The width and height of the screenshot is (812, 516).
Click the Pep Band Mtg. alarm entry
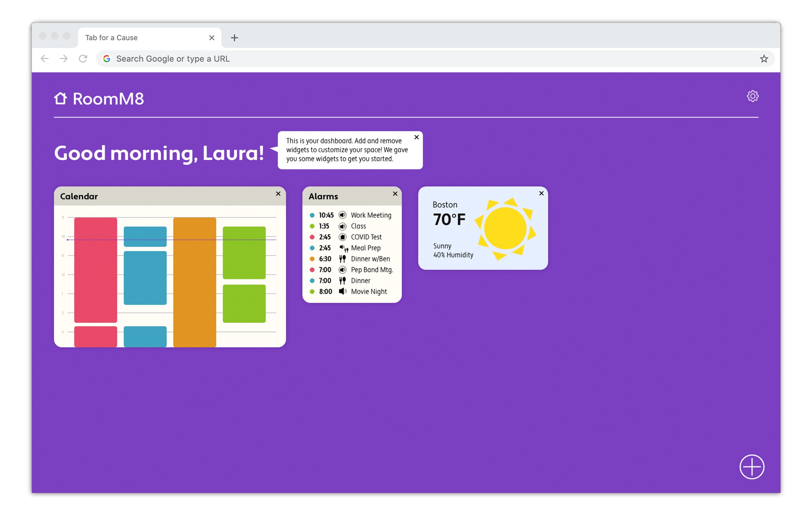coord(372,270)
